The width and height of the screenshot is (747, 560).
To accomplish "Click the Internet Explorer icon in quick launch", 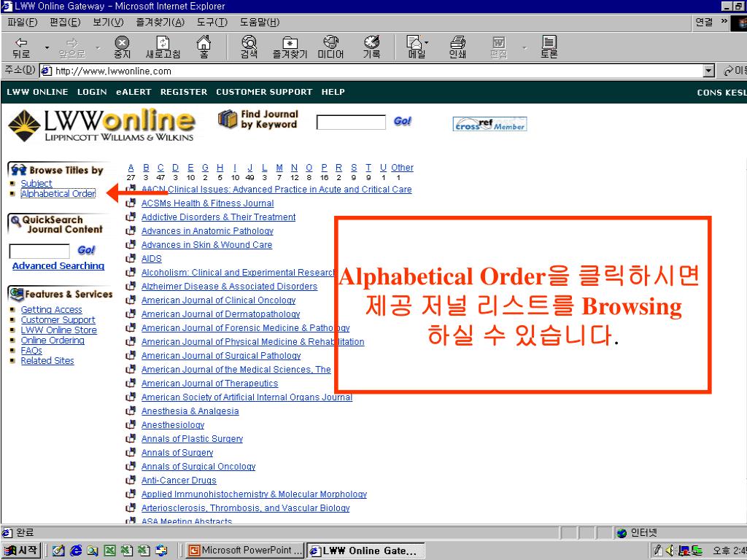I will pyautogui.click(x=76, y=551).
